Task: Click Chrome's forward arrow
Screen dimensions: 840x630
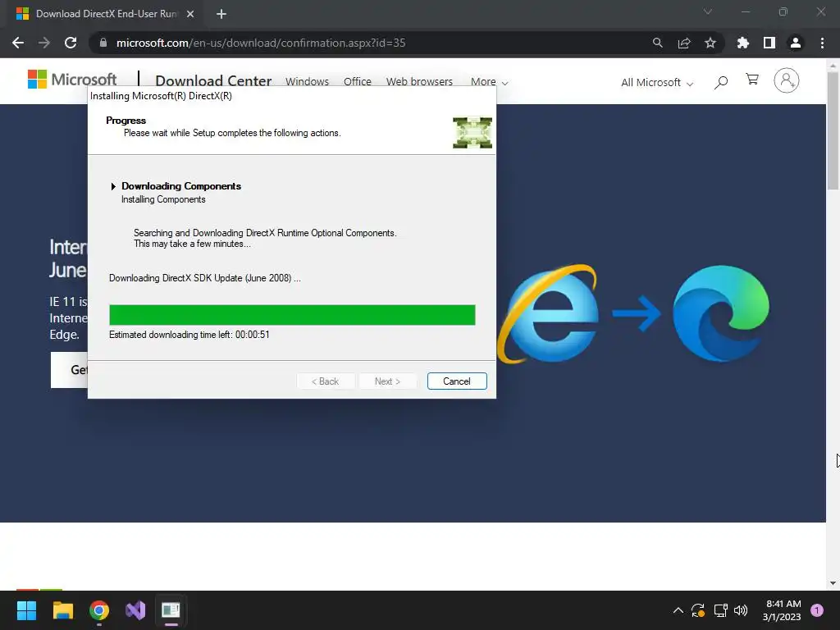Action: pos(44,43)
